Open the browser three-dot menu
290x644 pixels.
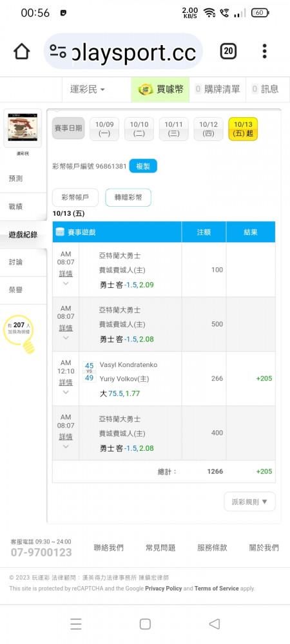(264, 52)
